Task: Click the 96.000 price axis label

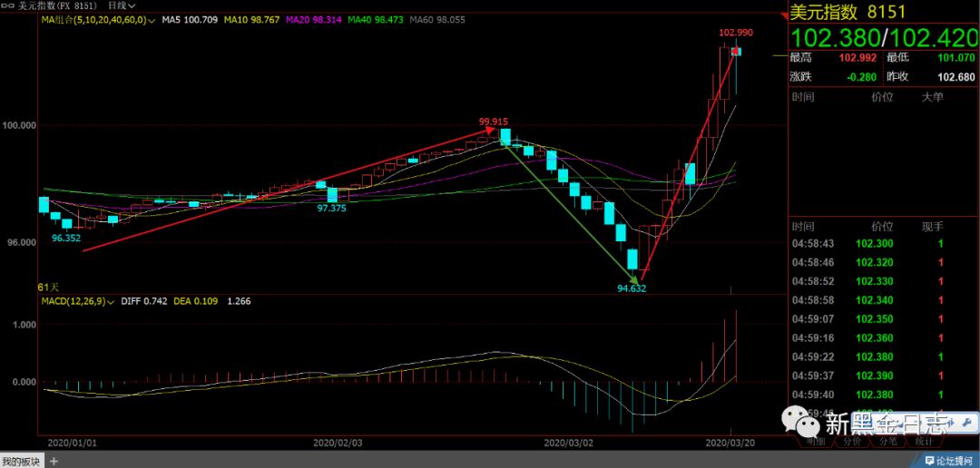Action: pos(22,242)
